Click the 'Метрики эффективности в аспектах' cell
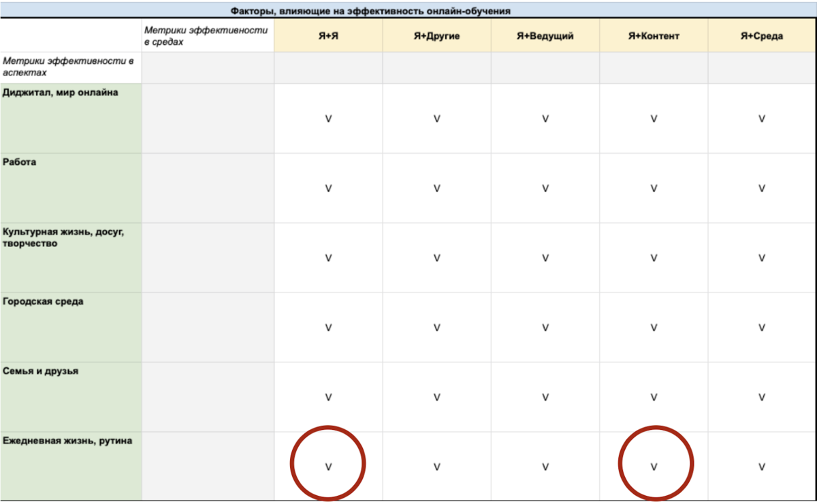The width and height of the screenshot is (817, 504). pos(71,67)
